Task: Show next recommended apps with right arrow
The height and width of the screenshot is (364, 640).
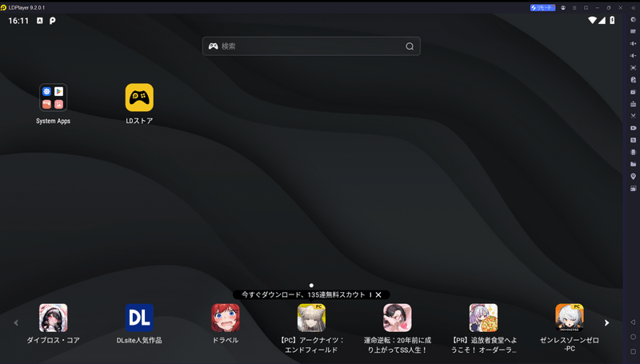Action: [606, 322]
